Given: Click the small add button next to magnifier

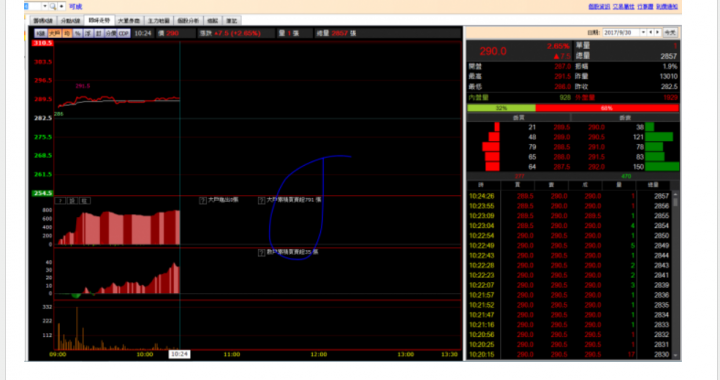Looking at the screenshot, I should pos(61,6).
